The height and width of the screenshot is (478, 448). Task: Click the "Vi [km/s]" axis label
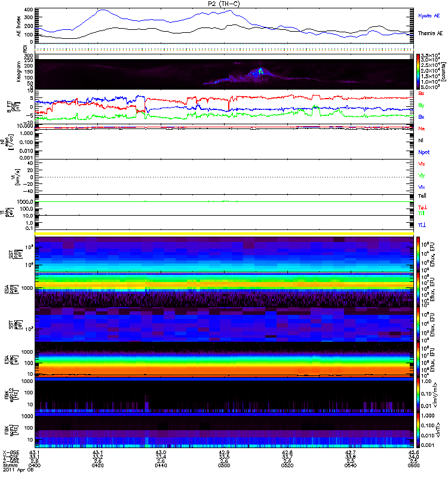[x=16, y=177]
